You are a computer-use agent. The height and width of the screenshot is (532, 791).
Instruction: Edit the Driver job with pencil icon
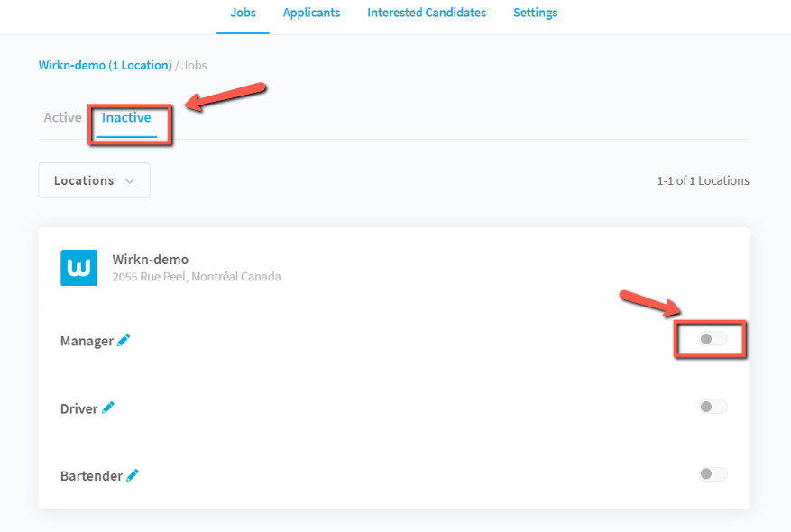(x=108, y=408)
